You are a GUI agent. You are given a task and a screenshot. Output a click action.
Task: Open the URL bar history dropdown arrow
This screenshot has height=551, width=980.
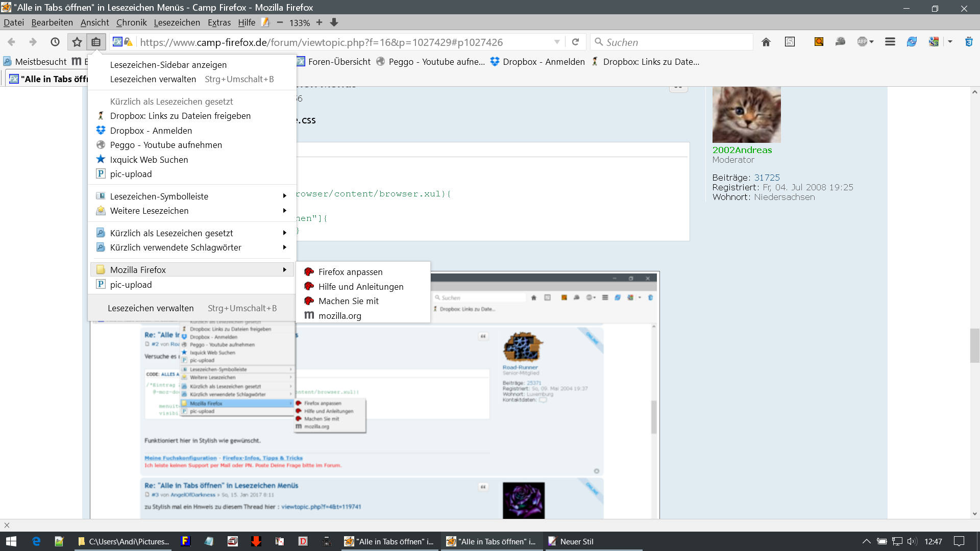coord(557,42)
